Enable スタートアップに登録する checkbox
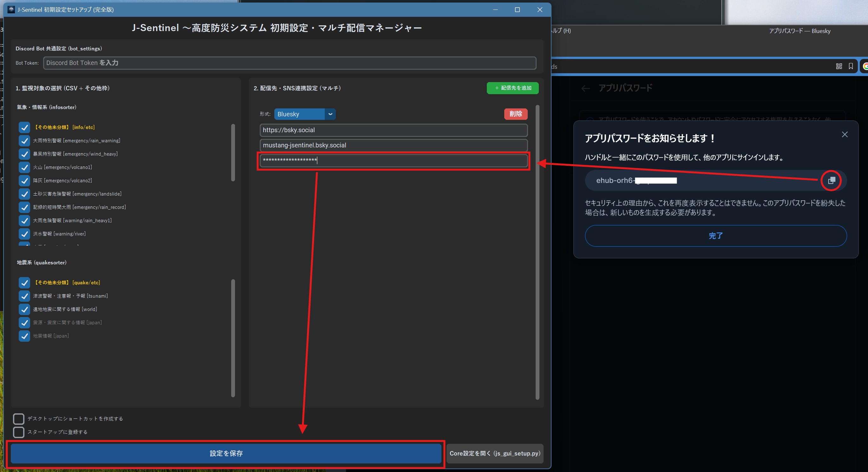 click(18, 432)
